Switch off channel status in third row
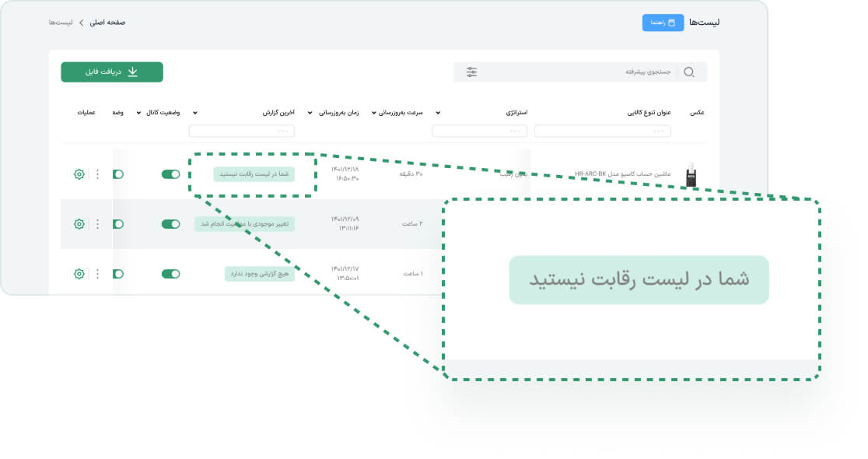Viewport: 868px width, 459px height. [x=170, y=274]
